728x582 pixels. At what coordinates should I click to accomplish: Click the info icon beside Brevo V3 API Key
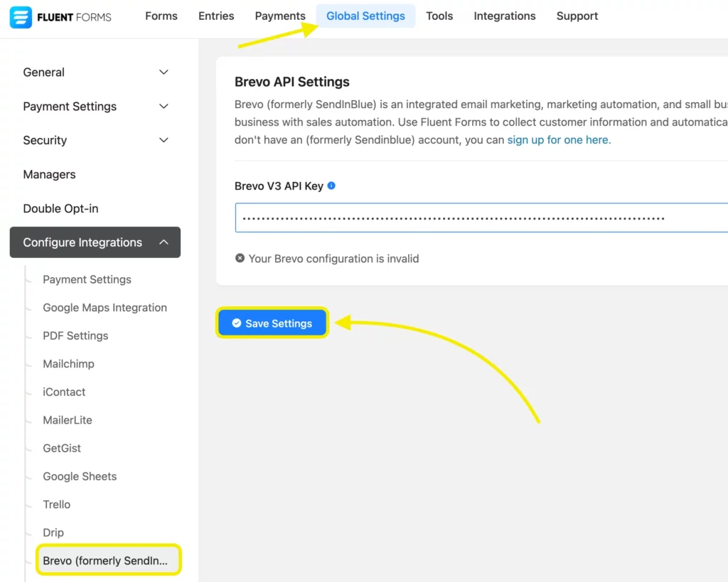coord(331,185)
